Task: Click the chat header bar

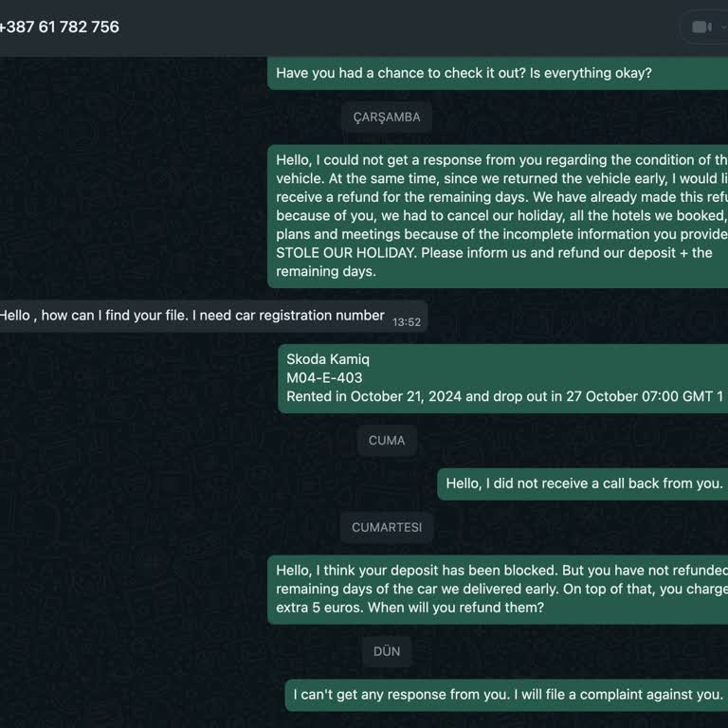Action: [379, 27]
